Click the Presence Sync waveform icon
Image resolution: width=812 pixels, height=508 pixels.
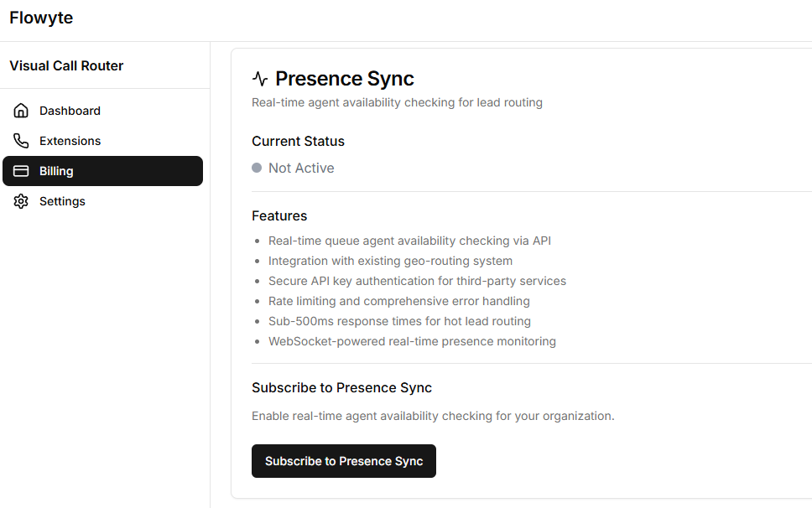[260, 78]
